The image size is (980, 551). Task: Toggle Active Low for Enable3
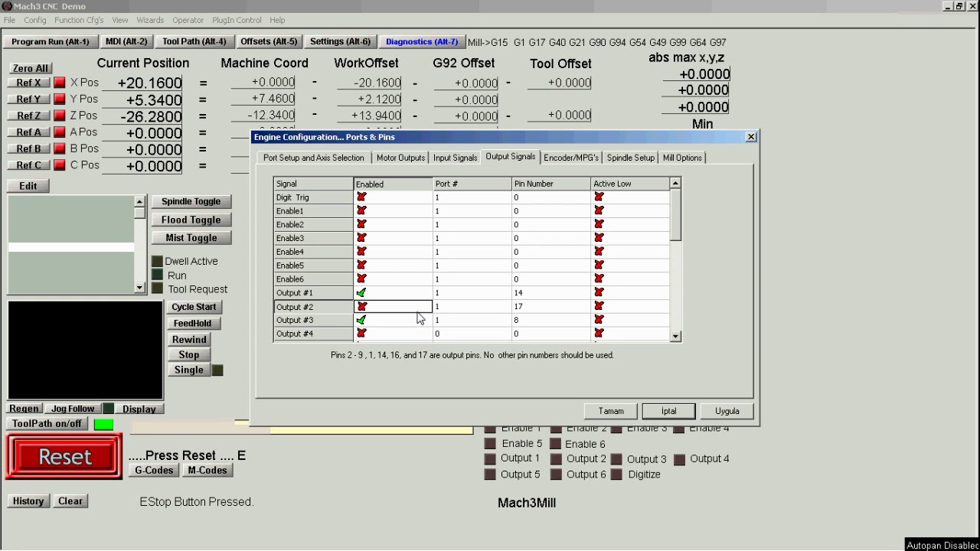[x=599, y=238]
